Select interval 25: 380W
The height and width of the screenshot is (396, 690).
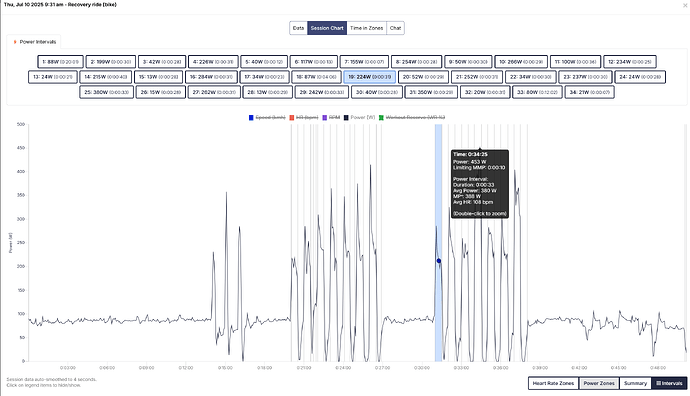[x=106, y=92]
